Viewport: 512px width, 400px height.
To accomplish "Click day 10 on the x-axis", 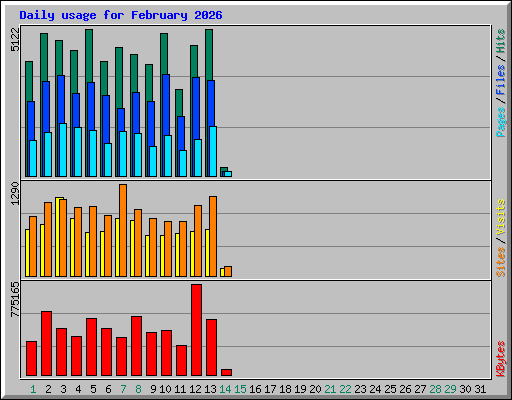I will [x=165, y=389].
